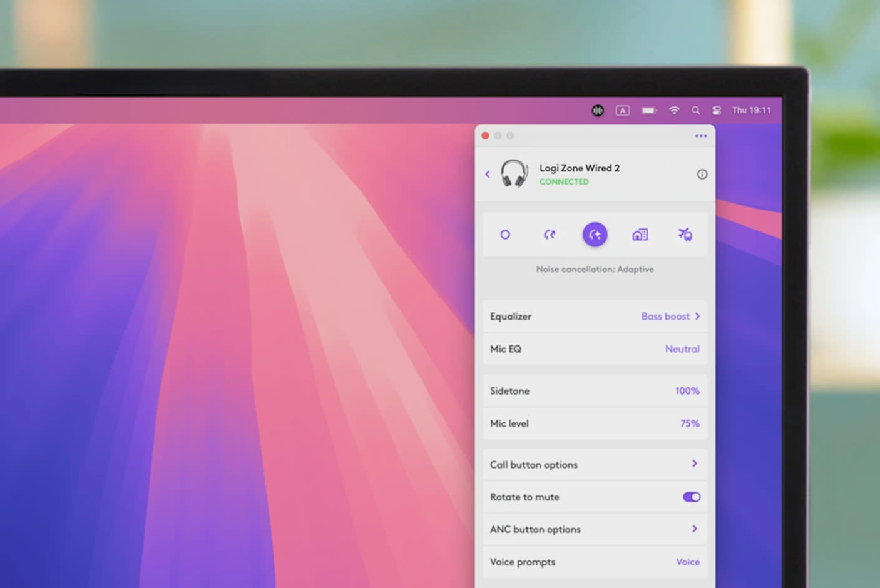
Task: Select the highlighted Adaptive noise cancellation icon
Action: pyautogui.click(x=595, y=235)
